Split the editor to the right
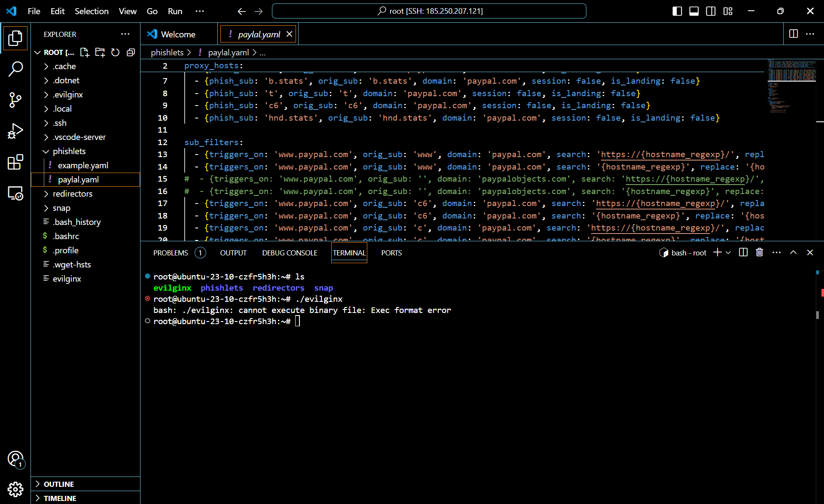The image size is (824, 504). tap(793, 33)
